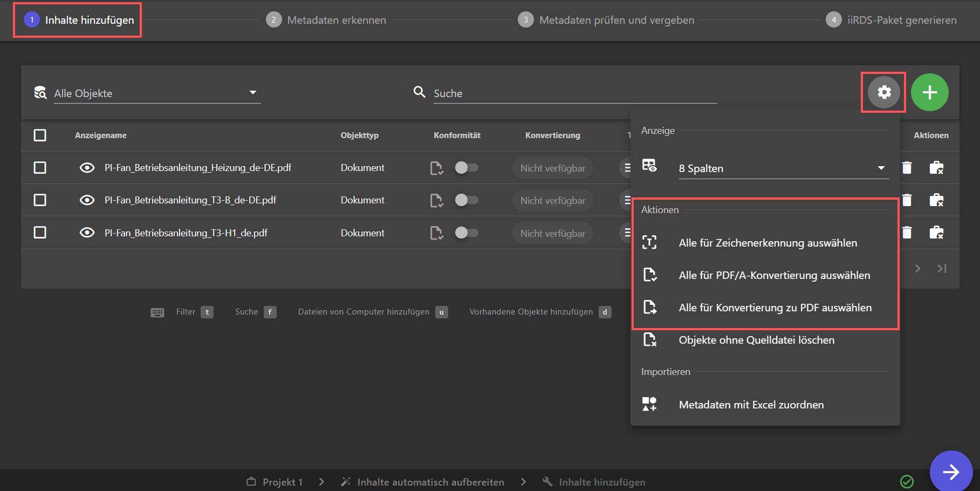The height and width of the screenshot is (491, 980).
Task: Sort by Anzeigename column header
Action: click(100, 135)
